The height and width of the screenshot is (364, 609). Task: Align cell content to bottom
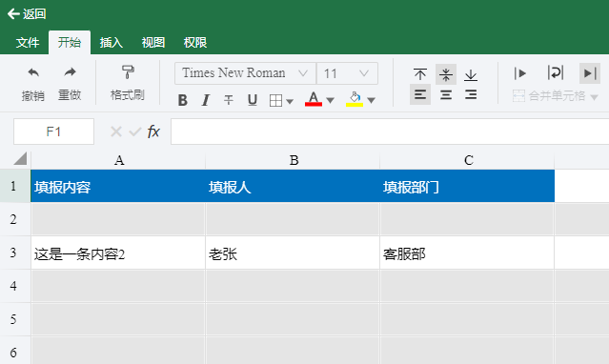point(471,74)
